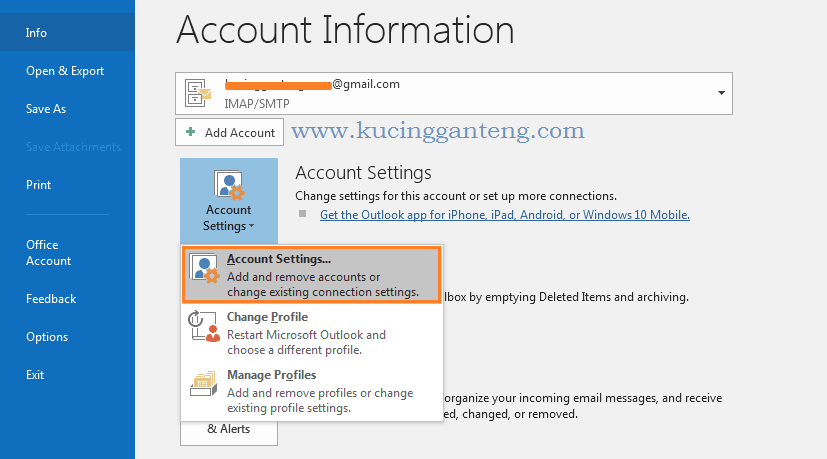The height and width of the screenshot is (459, 827).
Task: Select Change Profile from the dropdown menu
Action: click(311, 333)
